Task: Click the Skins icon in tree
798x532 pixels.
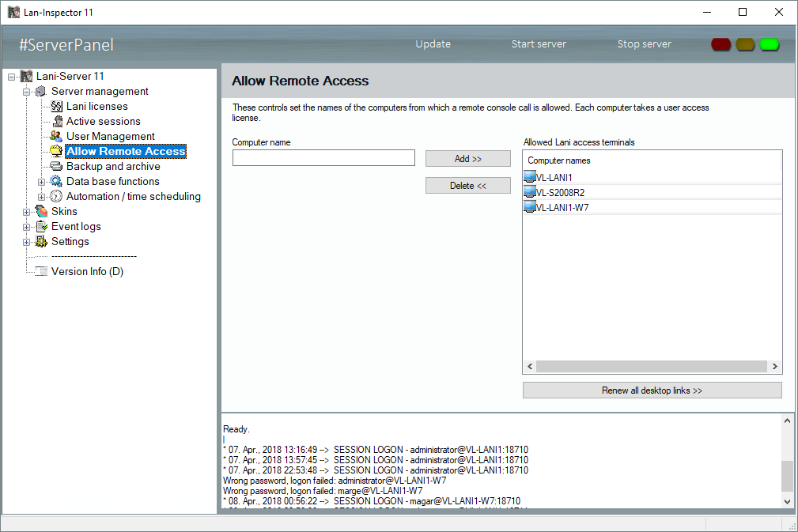Action: pyautogui.click(x=41, y=212)
